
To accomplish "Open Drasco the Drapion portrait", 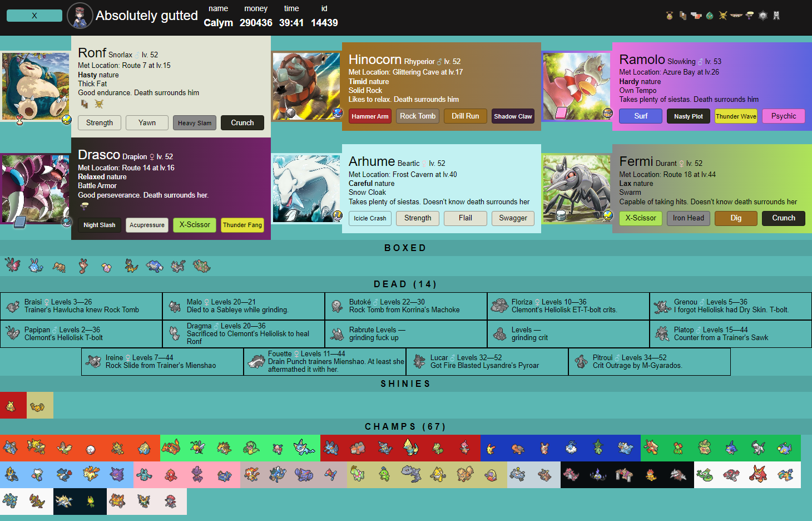I will (36, 189).
